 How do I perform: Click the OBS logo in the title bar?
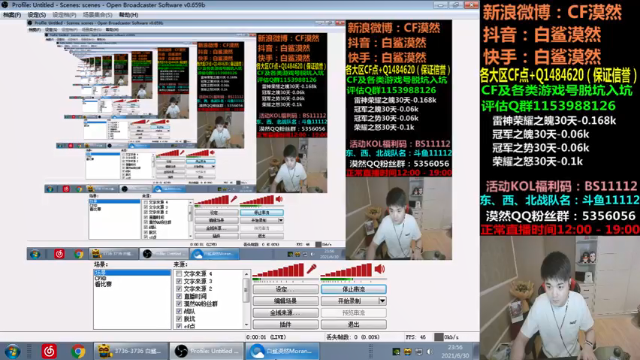[5, 5]
